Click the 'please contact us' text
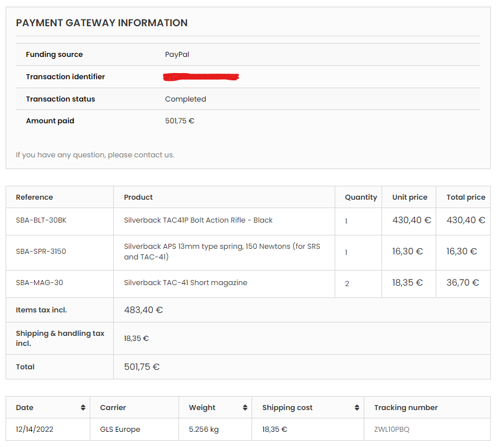Viewport: 497px width, 448px height. (141, 155)
